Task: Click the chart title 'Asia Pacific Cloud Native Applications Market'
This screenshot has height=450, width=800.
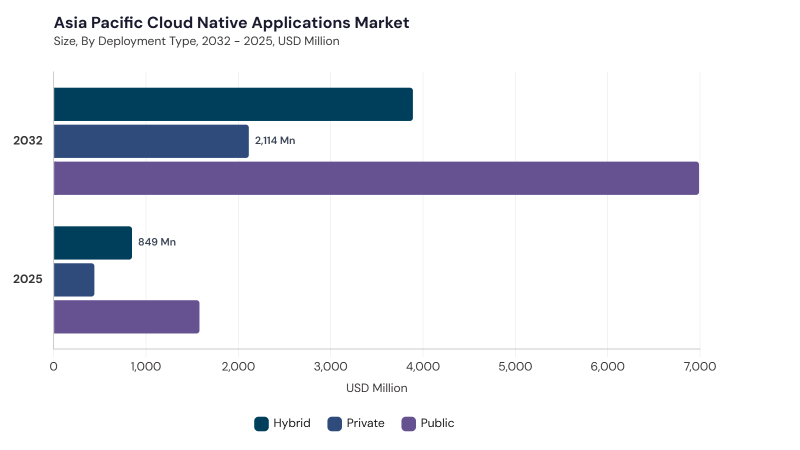Action: (232, 22)
